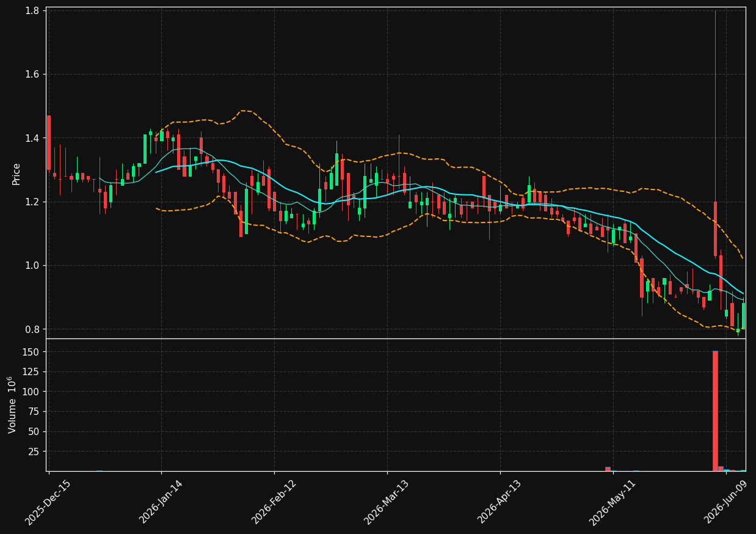Click the Price axis title

[16, 174]
